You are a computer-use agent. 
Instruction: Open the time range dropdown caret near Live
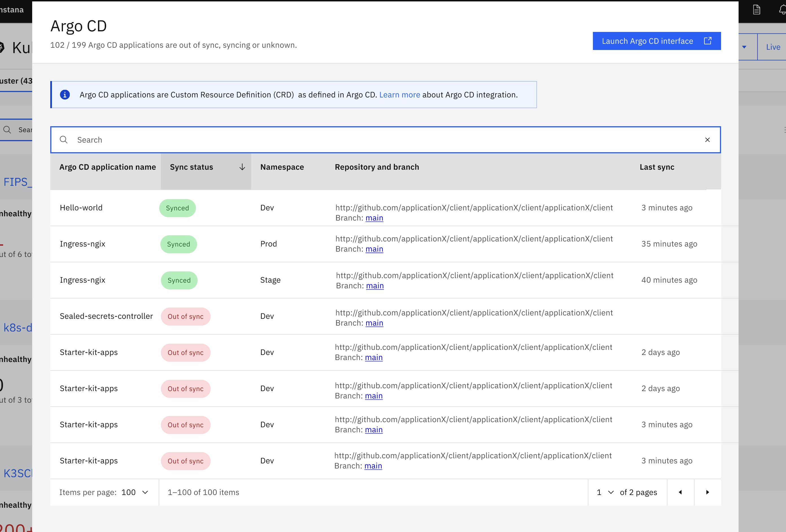(744, 47)
